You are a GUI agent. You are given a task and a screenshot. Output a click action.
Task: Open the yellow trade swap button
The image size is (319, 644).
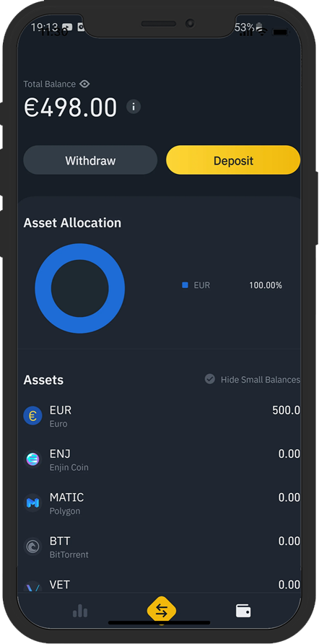tap(162, 611)
